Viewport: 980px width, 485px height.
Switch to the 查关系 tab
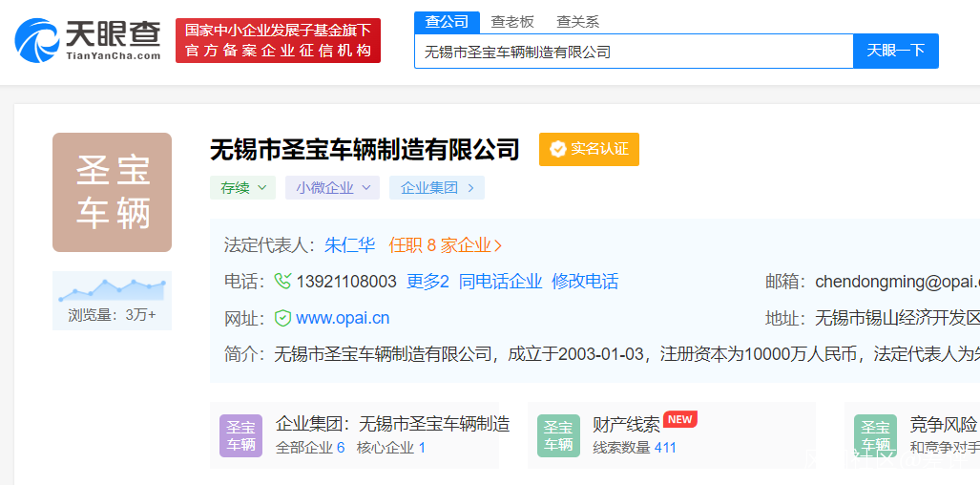[x=578, y=22]
